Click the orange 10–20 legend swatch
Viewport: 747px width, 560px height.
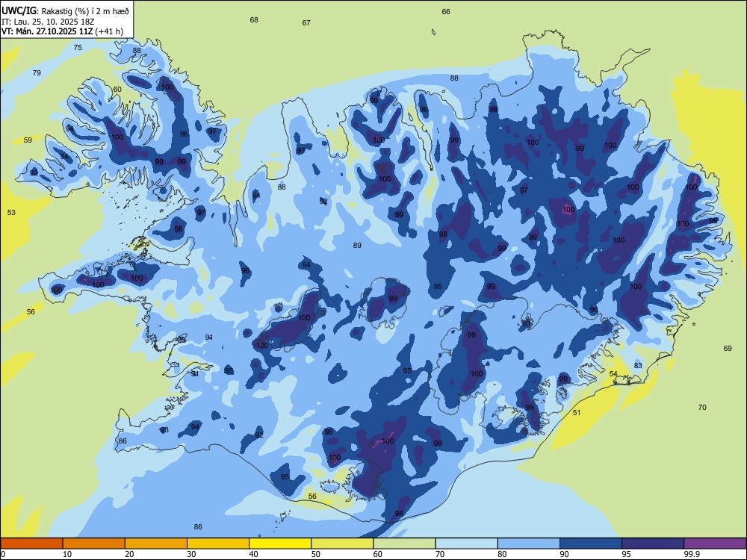[x=94, y=544]
